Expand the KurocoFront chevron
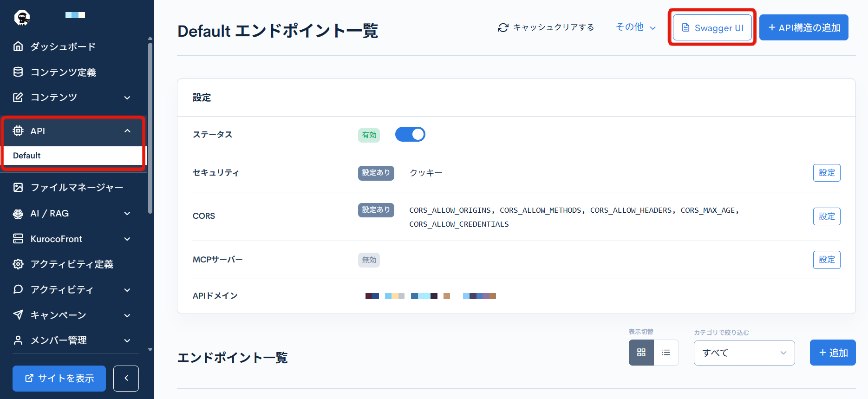 127,239
